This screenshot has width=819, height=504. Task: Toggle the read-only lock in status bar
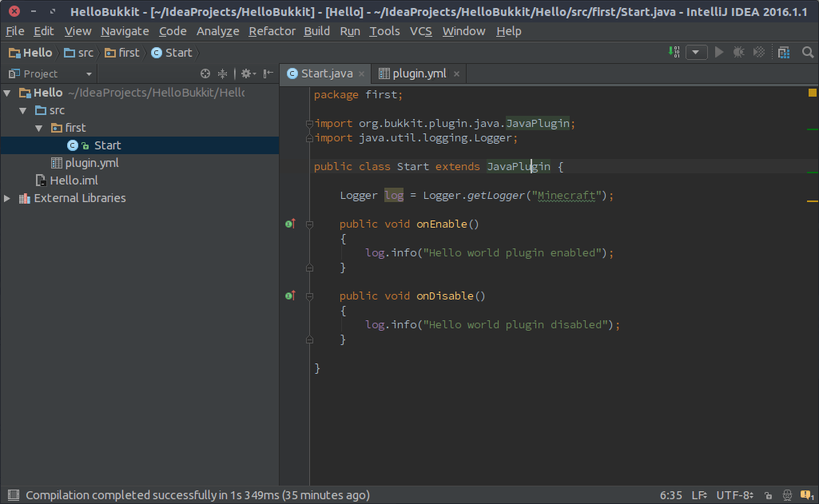768,495
